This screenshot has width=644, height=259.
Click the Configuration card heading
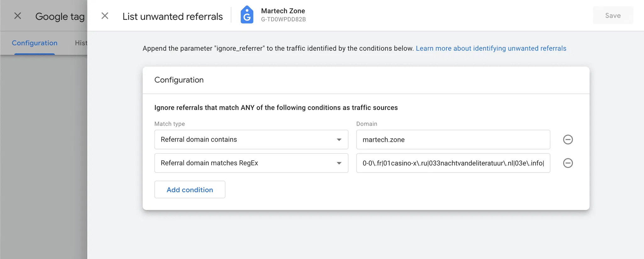(179, 80)
